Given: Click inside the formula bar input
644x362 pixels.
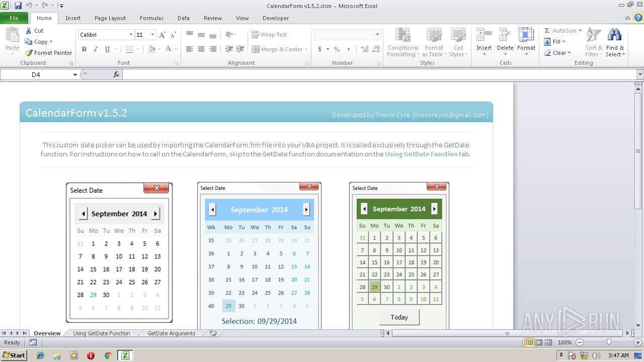Looking at the screenshot, I should pyautogui.click(x=379, y=74).
